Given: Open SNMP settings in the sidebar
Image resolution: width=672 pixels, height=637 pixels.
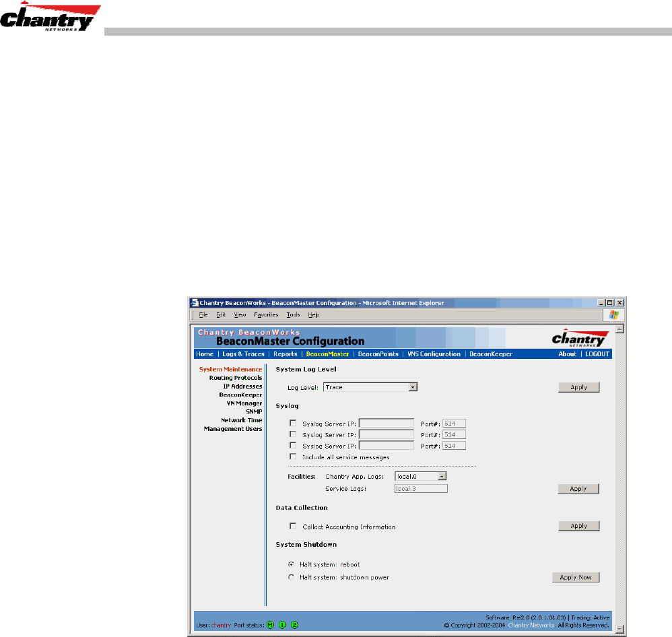Looking at the screenshot, I should tap(254, 411).
